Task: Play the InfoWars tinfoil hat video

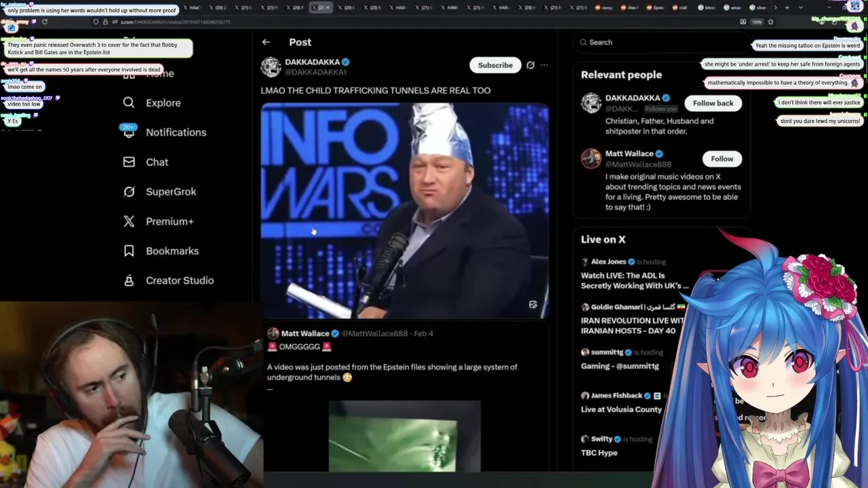Action: (405, 210)
